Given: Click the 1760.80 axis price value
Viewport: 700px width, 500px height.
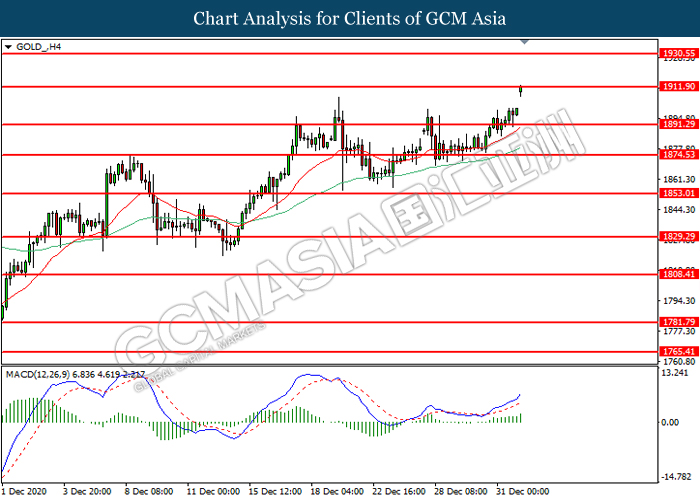Looking at the screenshot, I should [679, 362].
